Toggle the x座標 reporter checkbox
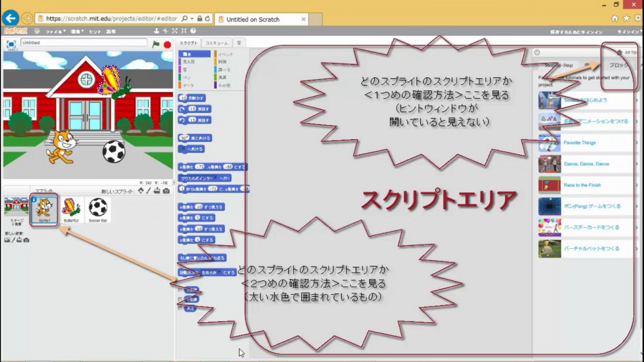This screenshot has width=644, height=362. (x=180, y=290)
